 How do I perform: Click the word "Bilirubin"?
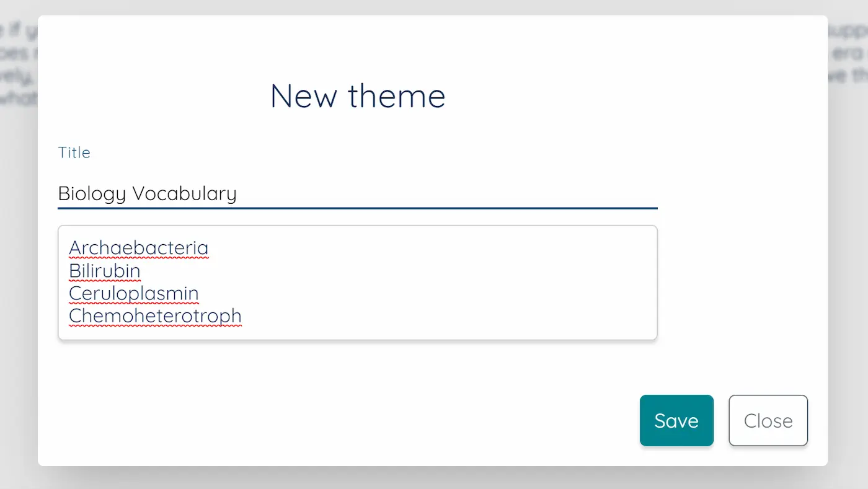104,270
